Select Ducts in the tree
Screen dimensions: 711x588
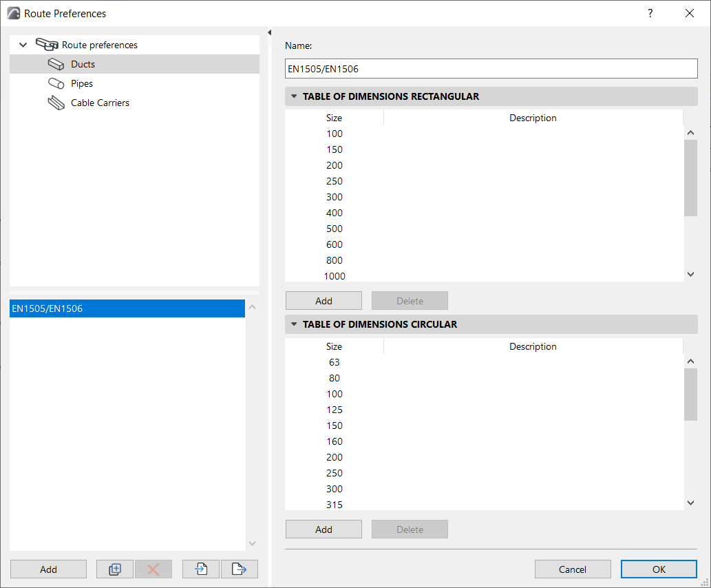tap(135, 64)
